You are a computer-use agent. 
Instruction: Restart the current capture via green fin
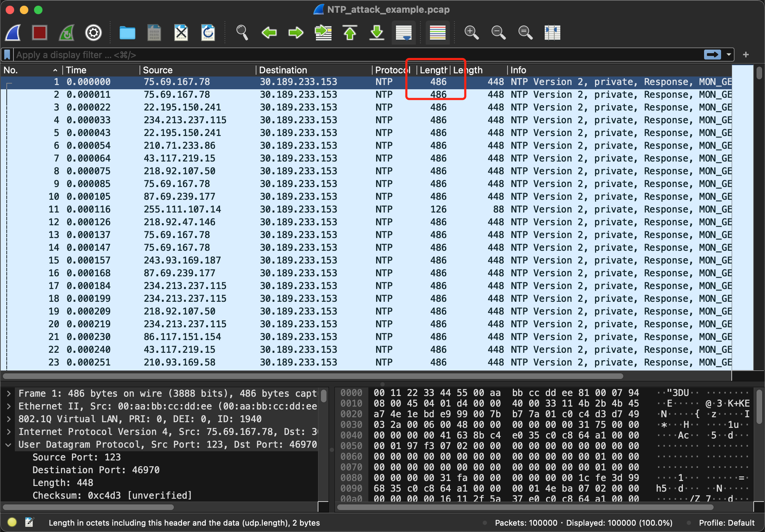click(x=67, y=33)
